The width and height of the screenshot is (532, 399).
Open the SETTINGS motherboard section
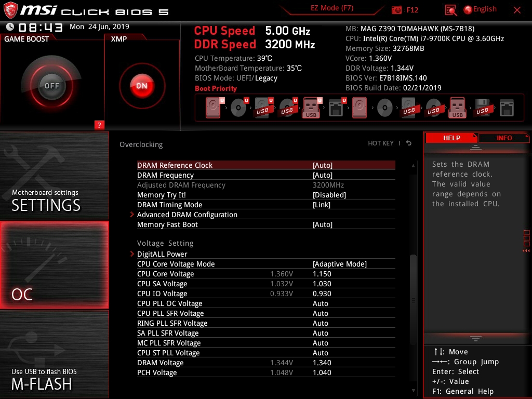[54, 176]
